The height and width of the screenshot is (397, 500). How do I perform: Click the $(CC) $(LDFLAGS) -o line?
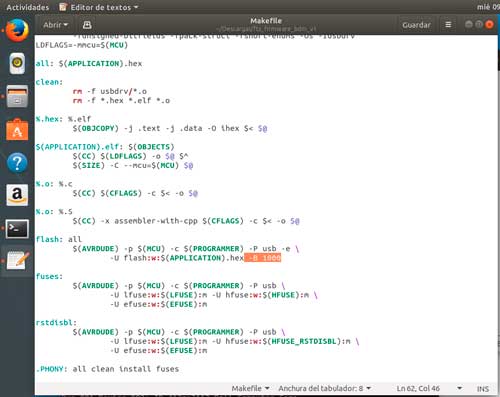click(130, 156)
